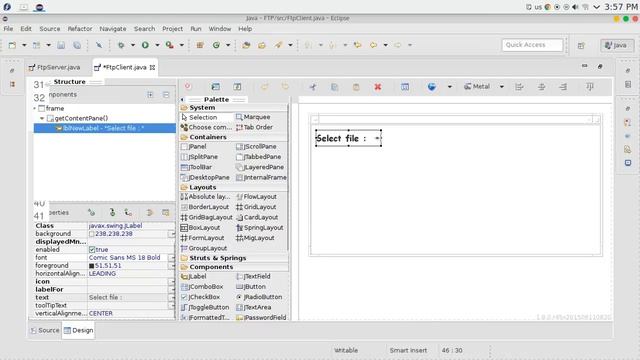
Task: Open the File menu
Action: tap(8, 29)
